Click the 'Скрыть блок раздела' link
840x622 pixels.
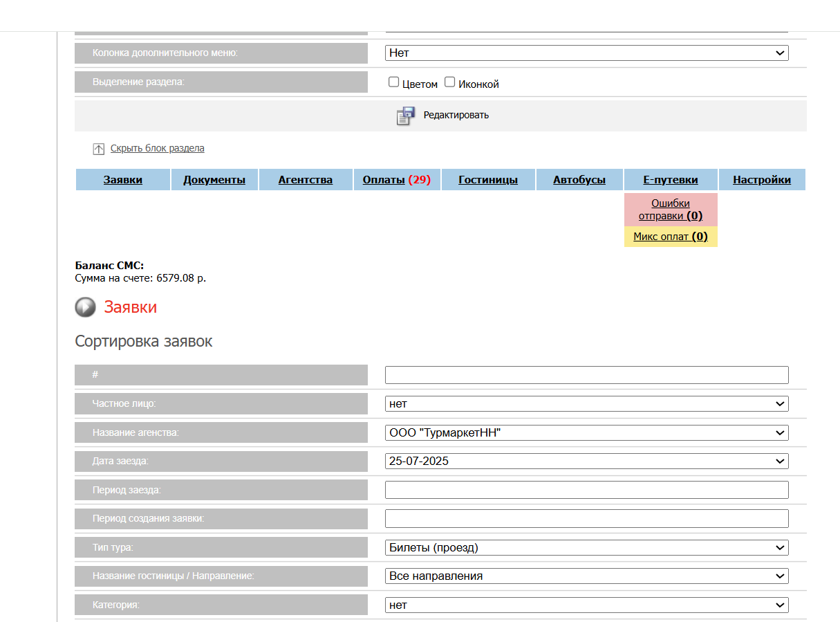click(158, 149)
